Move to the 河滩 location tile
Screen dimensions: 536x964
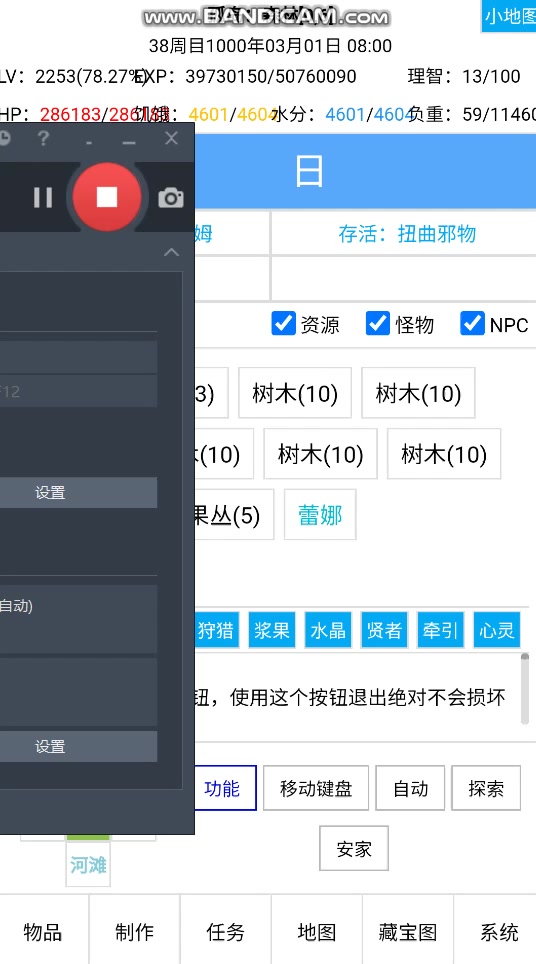tap(88, 864)
